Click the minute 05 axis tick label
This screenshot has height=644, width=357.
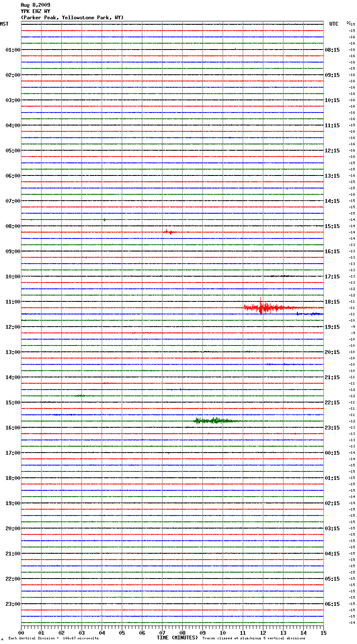point(122,633)
